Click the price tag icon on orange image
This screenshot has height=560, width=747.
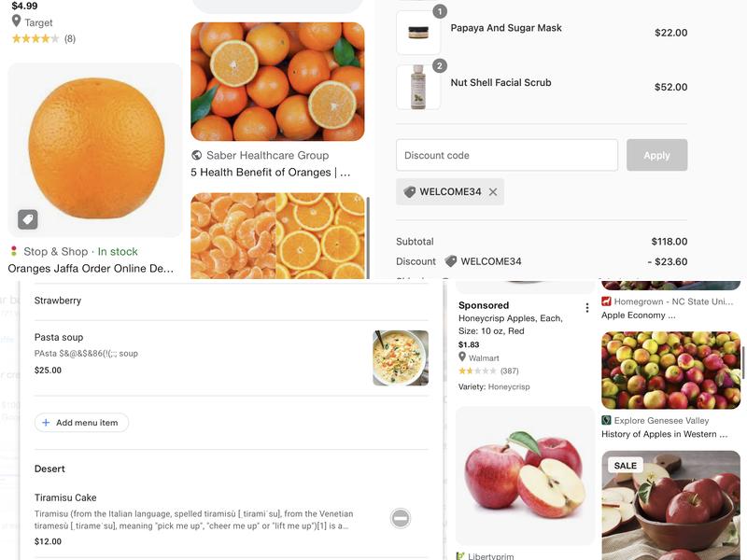[28, 219]
